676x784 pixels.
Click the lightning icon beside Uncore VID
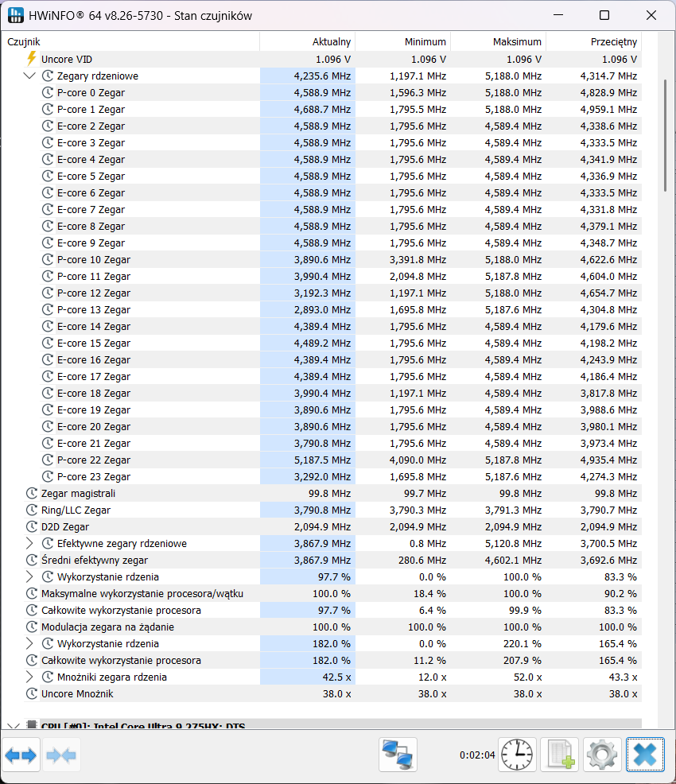tap(32, 59)
